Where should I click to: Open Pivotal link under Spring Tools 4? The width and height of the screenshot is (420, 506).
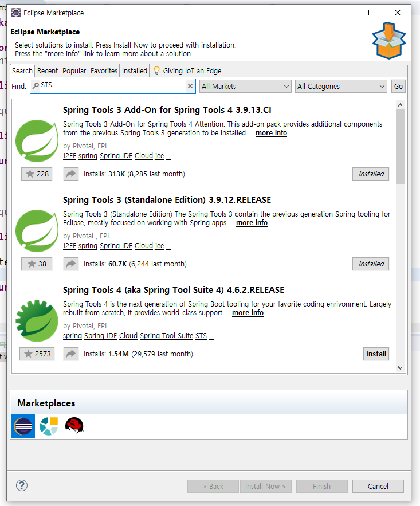point(83,326)
